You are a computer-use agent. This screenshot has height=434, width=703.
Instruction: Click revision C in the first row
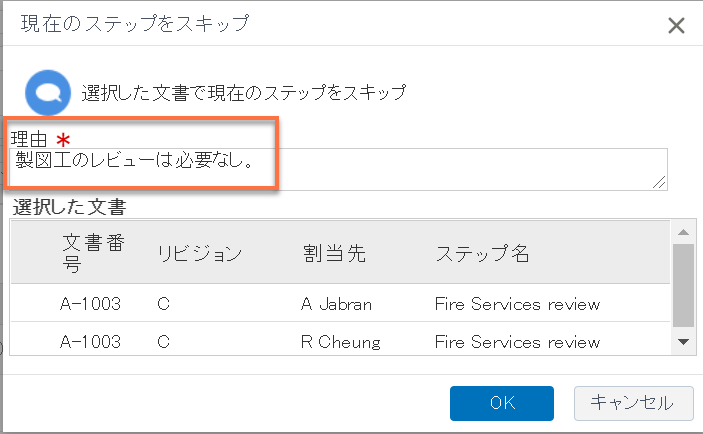point(163,304)
